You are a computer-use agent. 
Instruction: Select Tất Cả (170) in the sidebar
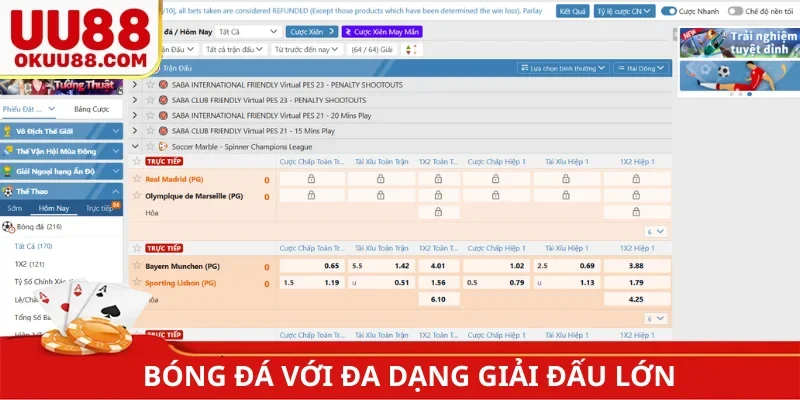pos(33,246)
